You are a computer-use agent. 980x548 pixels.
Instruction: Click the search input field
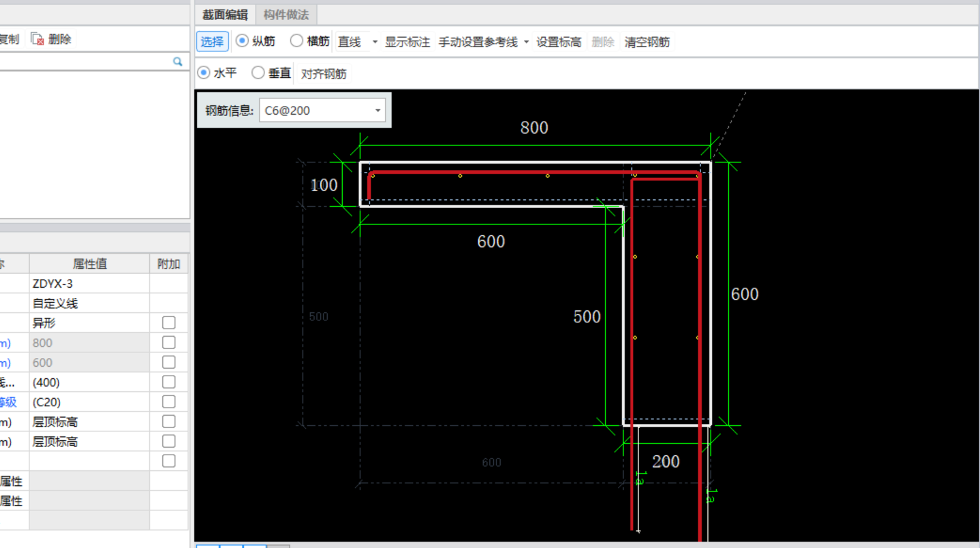[85, 61]
